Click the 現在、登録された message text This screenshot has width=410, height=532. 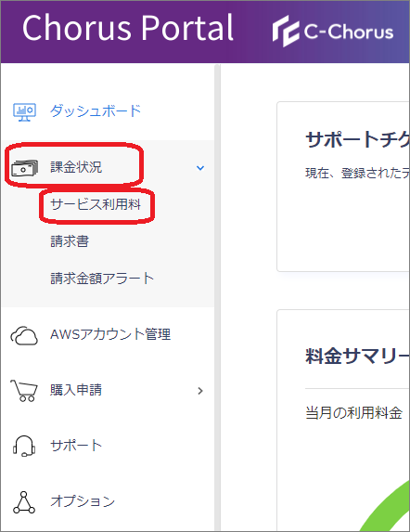click(x=357, y=173)
